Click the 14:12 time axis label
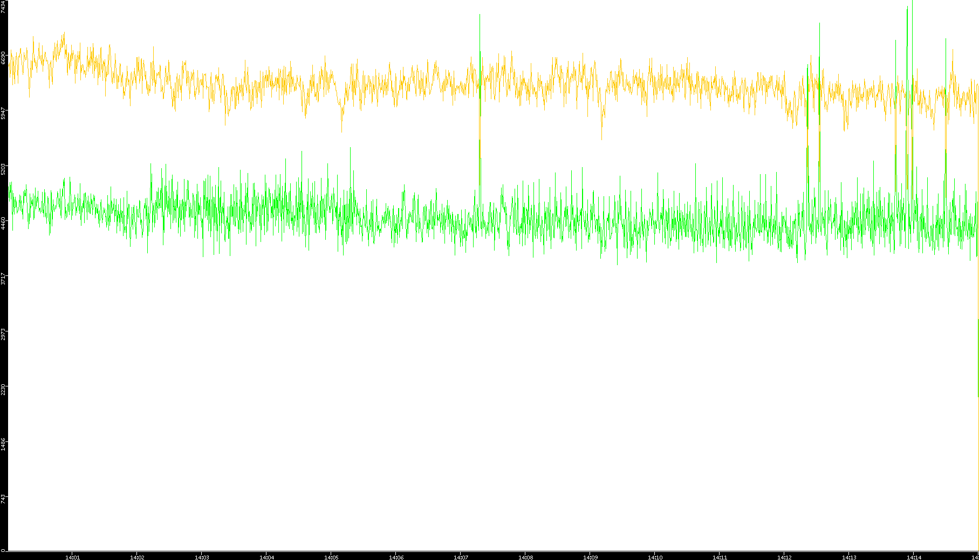Viewport: 979px width, 560px height. [784, 557]
